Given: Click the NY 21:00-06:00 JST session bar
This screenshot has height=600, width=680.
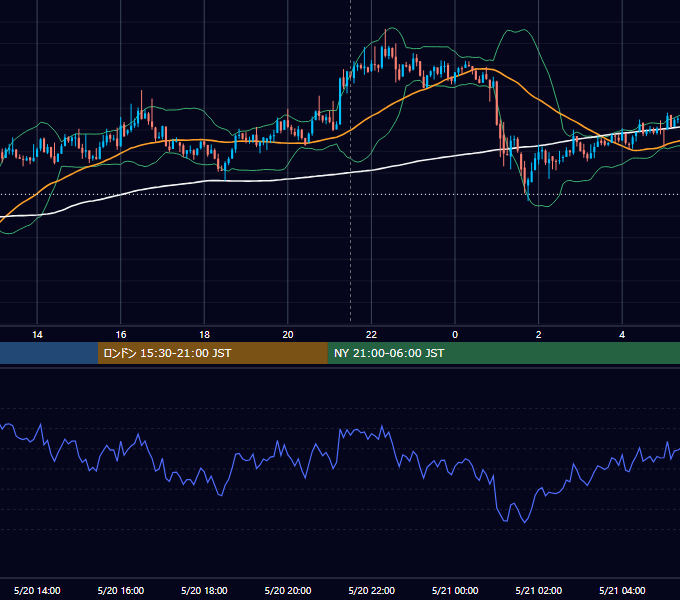Looking at the screenshot, I should point(503,353).
